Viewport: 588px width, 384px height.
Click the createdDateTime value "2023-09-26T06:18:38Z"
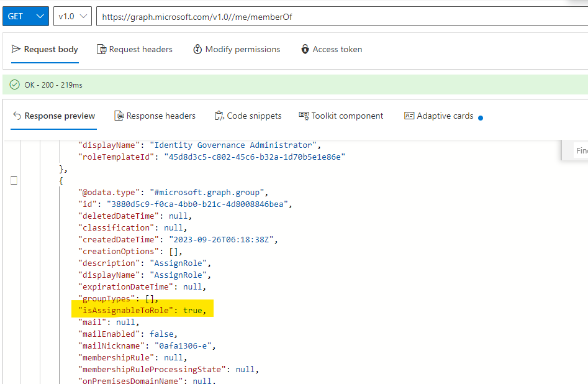click(x=221, y=239)
